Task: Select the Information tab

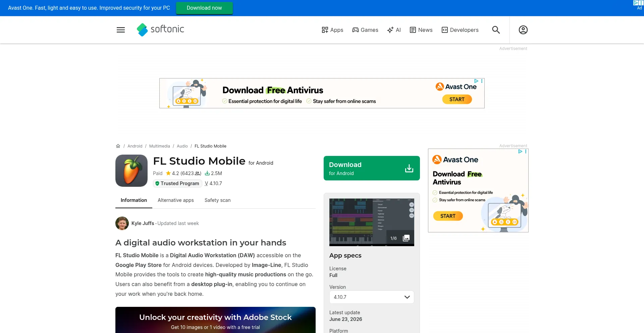Action: (134, 200)
